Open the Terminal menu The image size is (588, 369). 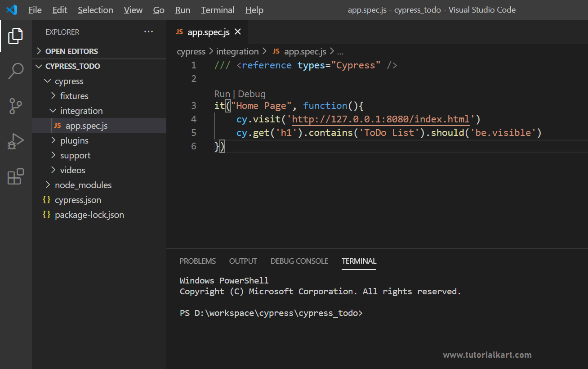pos(218,10)
